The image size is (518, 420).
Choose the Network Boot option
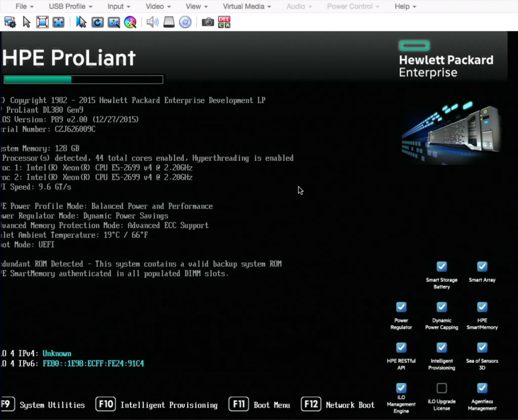click(x=350, y=405)
